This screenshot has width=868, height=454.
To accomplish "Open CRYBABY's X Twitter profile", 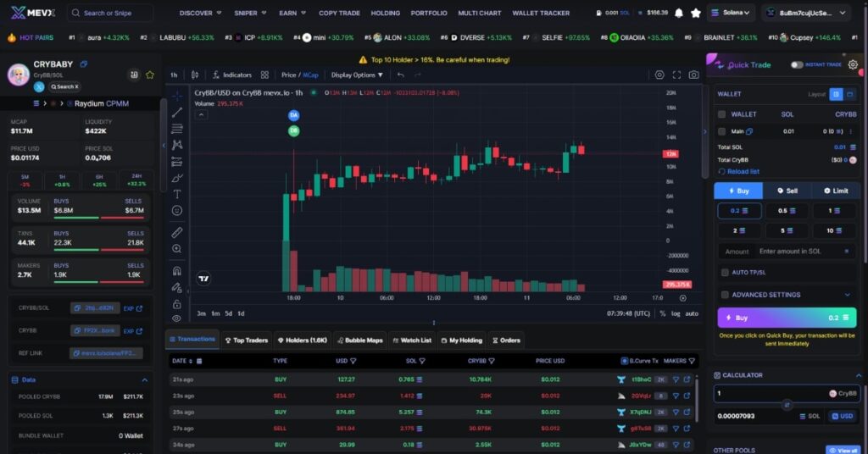I will tap(39, 86).
